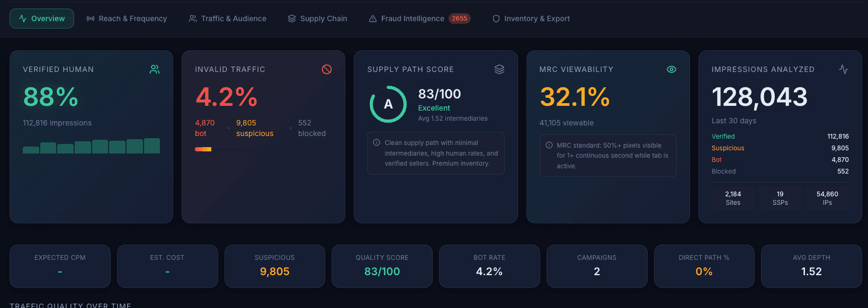The height and width of the screenshot is (308, 868).
Task: Click the Suspicious row in impressions breakdown
Action: [780, 148]
